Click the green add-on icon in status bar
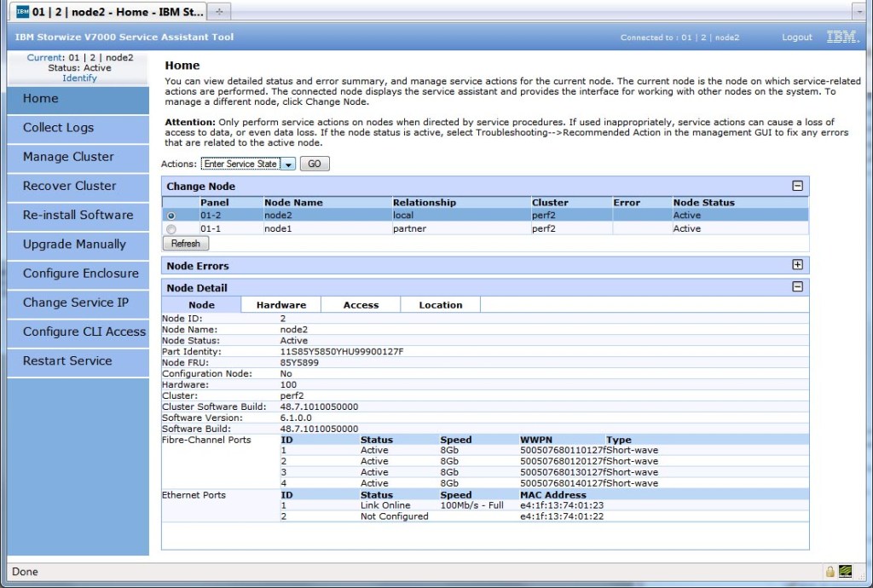This screenshot has height=588, width=873. click(x=846, y=571)
